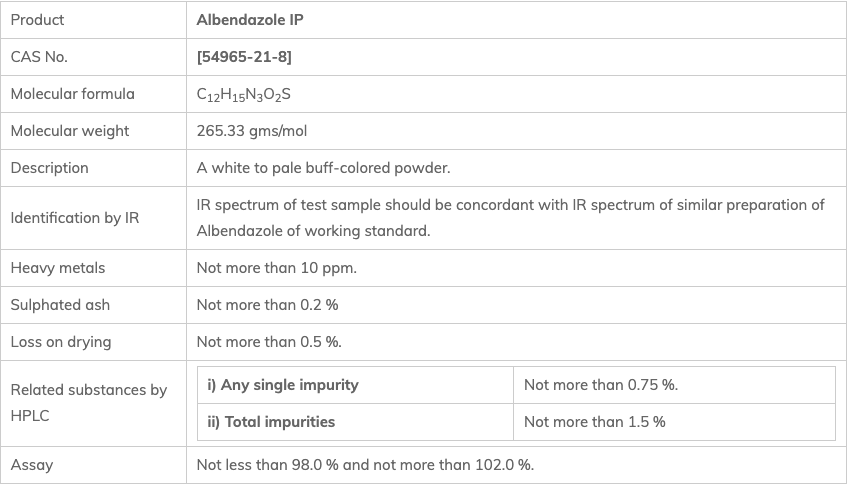Click the "Not more than 1.5 %" limit
849x485 pixels.
pos(595,422)
